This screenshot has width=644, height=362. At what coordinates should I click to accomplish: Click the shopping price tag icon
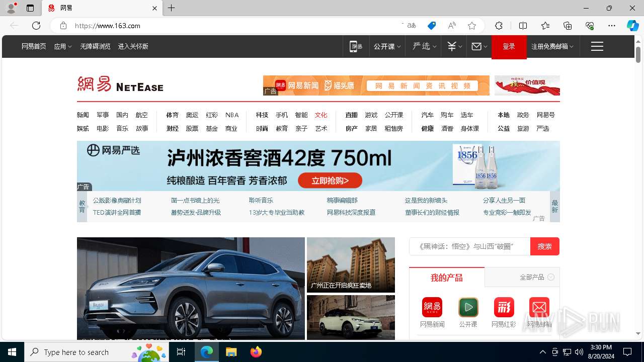432,26
